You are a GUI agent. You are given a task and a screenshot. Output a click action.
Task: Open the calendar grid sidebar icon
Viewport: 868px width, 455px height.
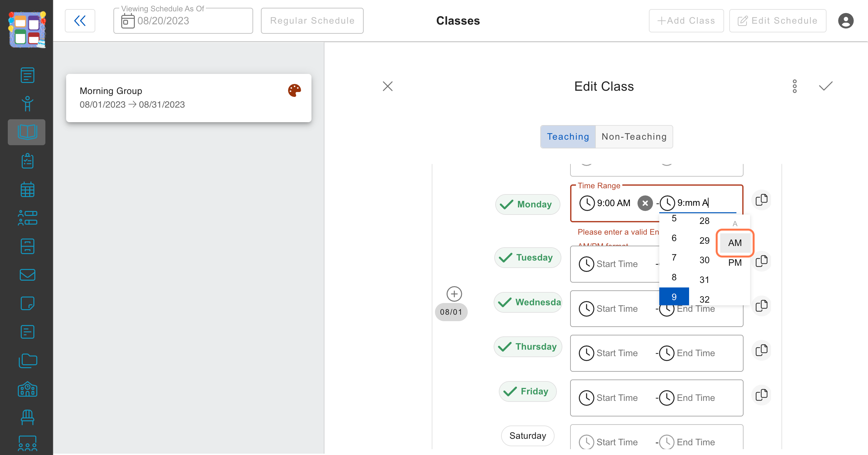[27, 189]
